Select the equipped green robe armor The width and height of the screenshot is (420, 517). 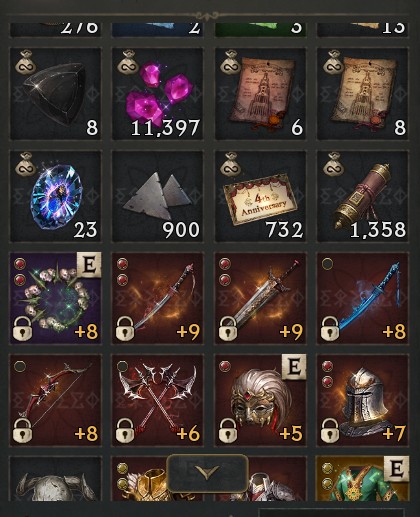pyautogui.click(x=363, y=479)
